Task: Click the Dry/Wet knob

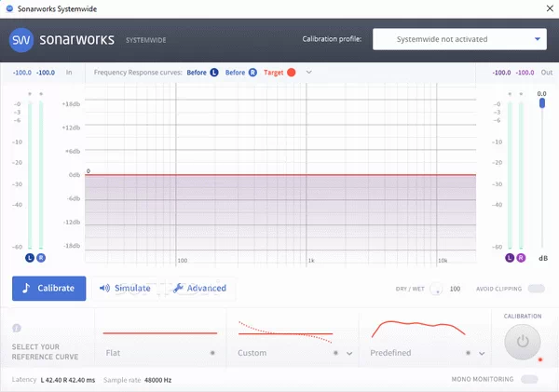Action: pyautogui.click(x=436, y=289)
